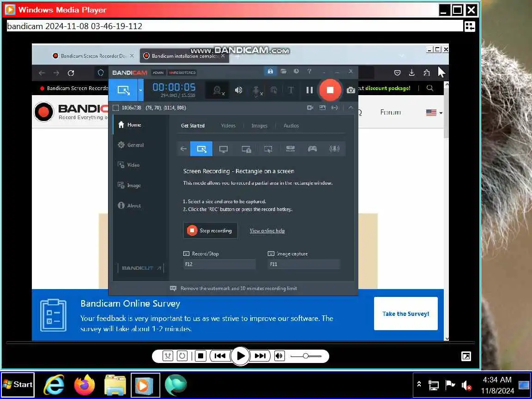Click the browser reload icon

[x=71, y=73]
